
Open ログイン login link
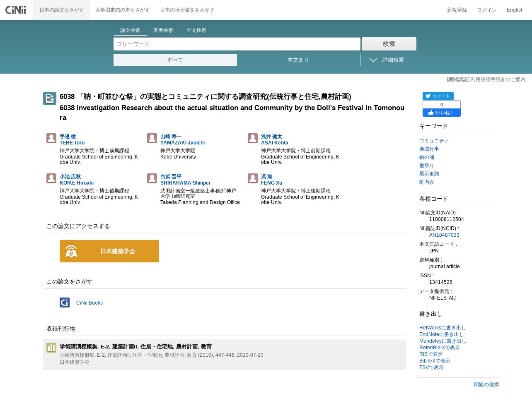(x=487, y=10)
